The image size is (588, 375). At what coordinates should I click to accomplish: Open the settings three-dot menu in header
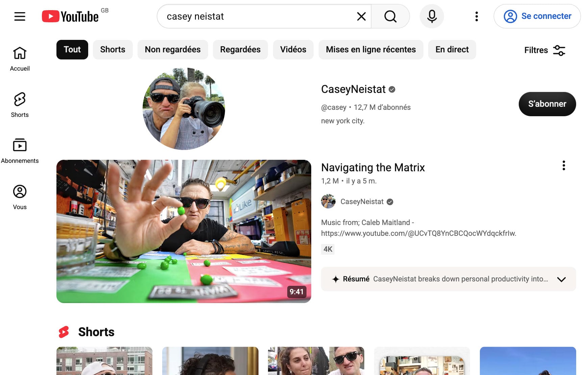[x=476, y=16]
